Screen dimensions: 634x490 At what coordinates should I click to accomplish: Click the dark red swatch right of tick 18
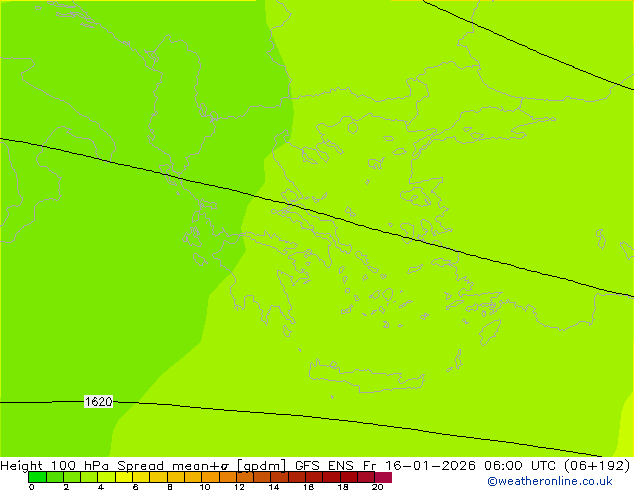[x=349, y=477]
